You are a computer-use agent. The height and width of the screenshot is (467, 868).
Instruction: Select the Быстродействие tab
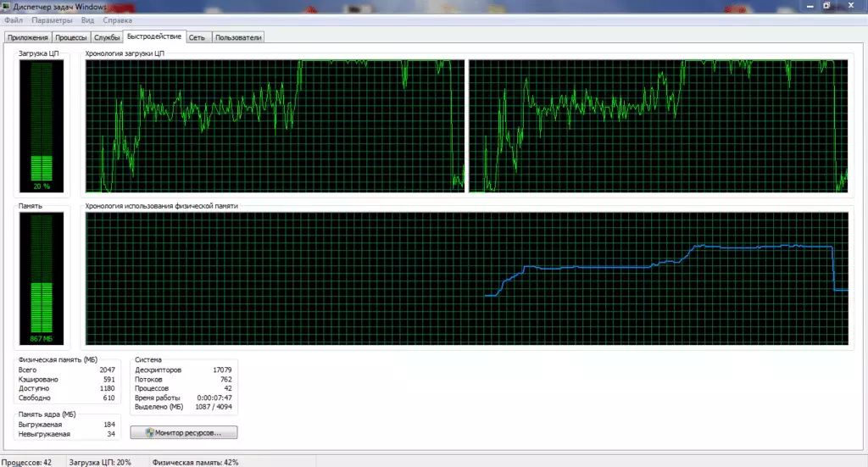pos(154,36)
